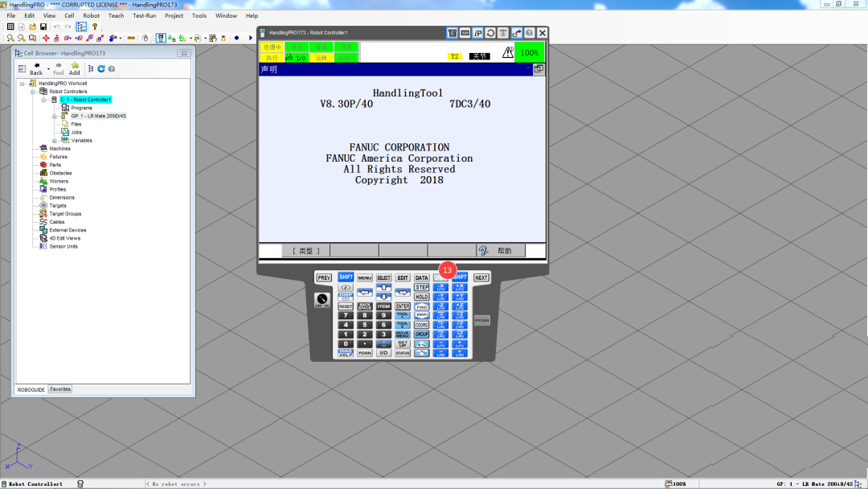
Task: Select the Obstacles tree item
Action: point(60,174)
